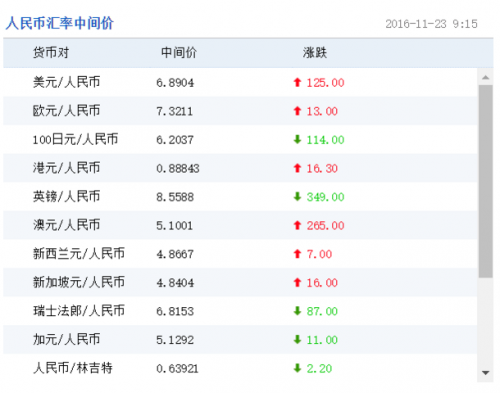Click the green down arrow beside 11.00
Image resolution: width=500 pixels, height=393 pixels.
click(x=297, y=340)
